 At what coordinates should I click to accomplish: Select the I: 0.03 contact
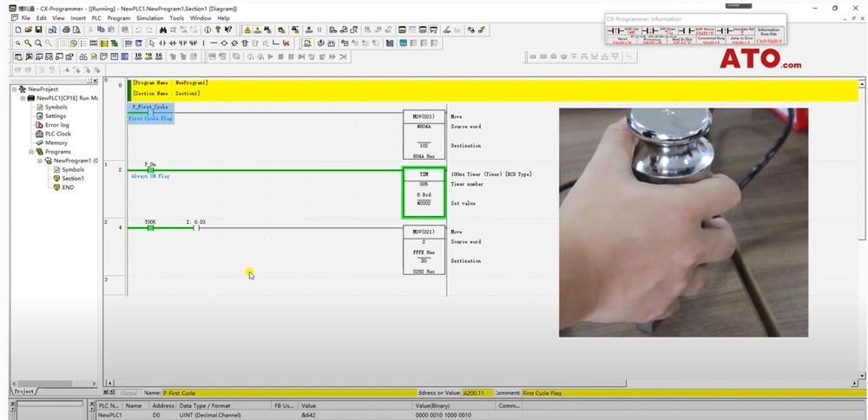196,227
